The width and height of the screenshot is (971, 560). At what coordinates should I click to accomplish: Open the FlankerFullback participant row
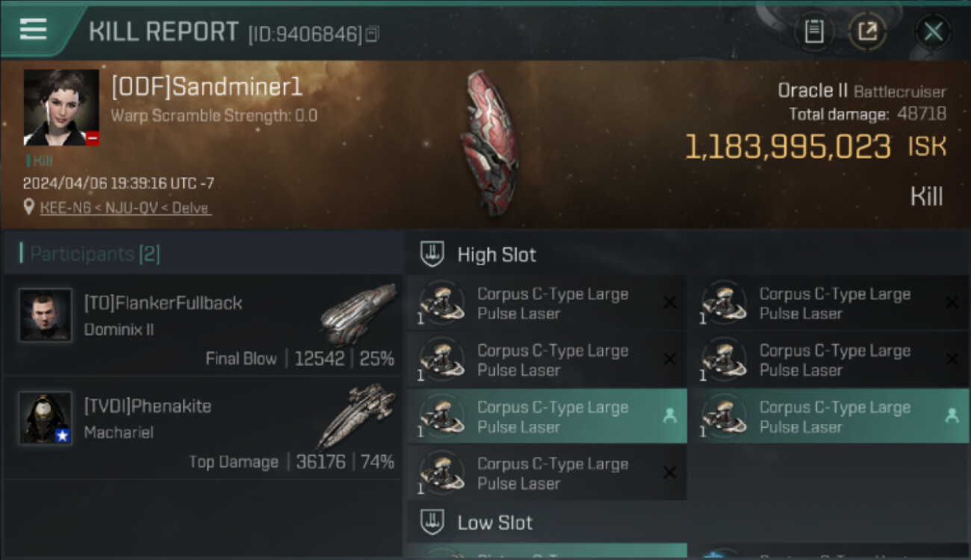[203, 325]
